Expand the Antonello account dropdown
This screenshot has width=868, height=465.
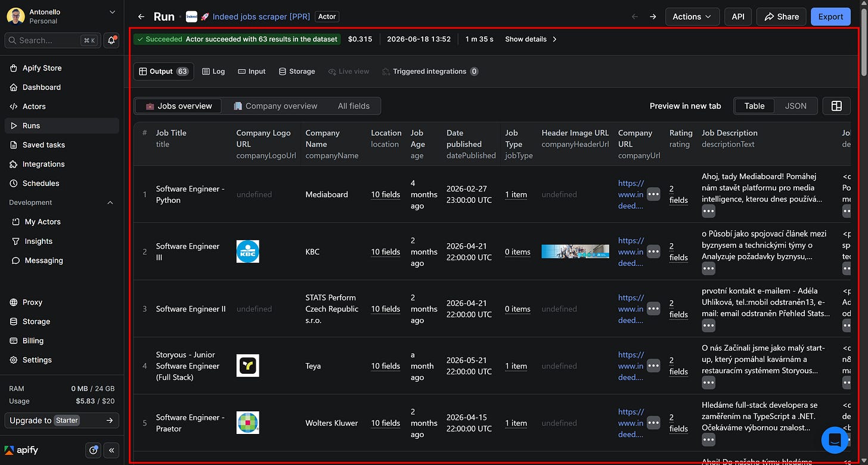coord(62,16)
